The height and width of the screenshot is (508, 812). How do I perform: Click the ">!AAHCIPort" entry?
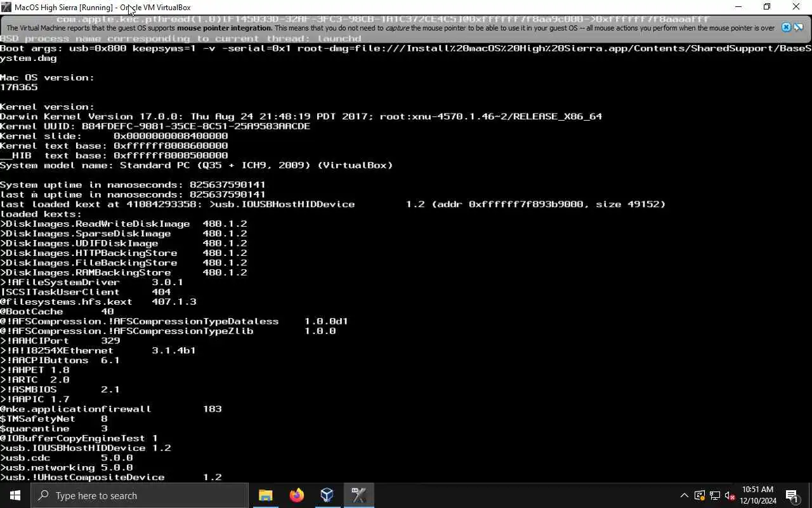(x=60, y=340)
